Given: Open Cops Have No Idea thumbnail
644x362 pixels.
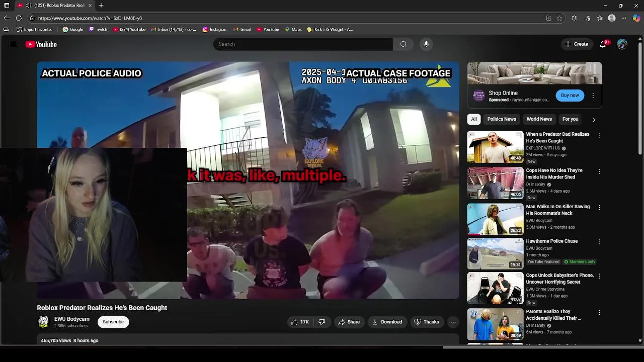Looking at the screenshot, I should click(x=495, y=183).
